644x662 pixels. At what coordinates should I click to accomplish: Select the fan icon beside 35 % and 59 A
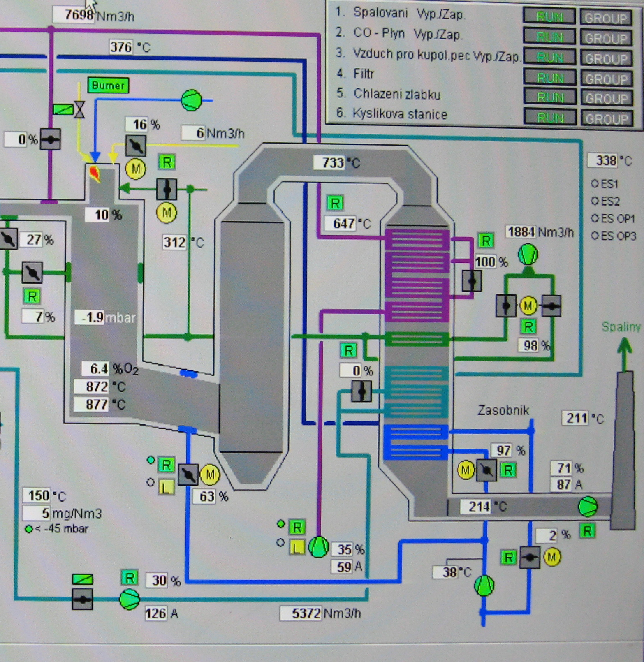pyautogui.click(x=318, y=547)
